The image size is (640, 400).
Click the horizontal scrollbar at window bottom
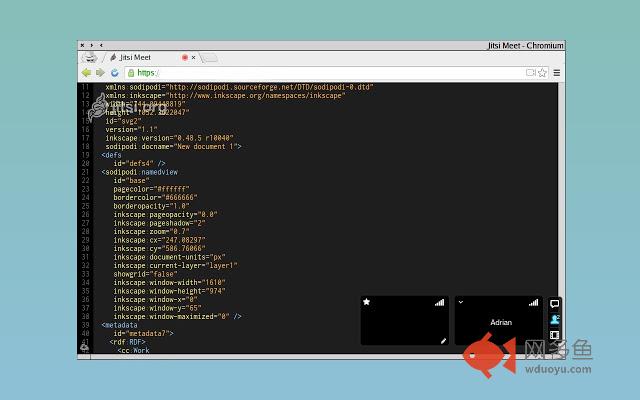tap(286, 357)
